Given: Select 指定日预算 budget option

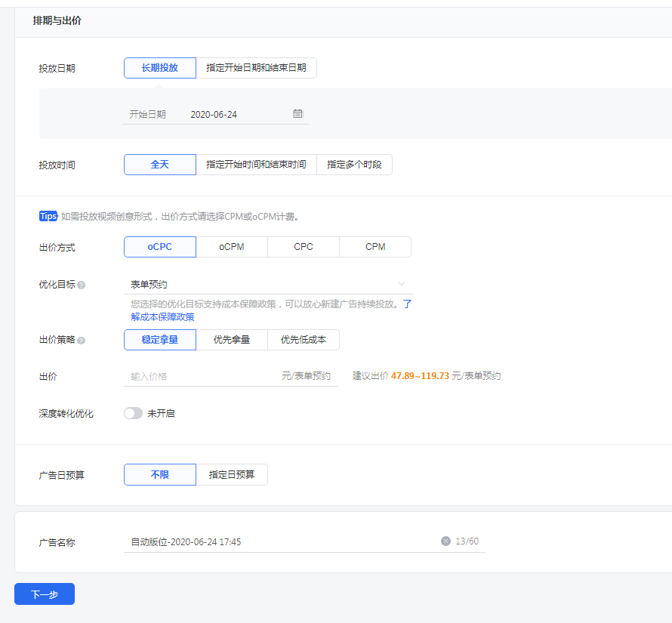Looking at the screenshot, I should point(232,474).
